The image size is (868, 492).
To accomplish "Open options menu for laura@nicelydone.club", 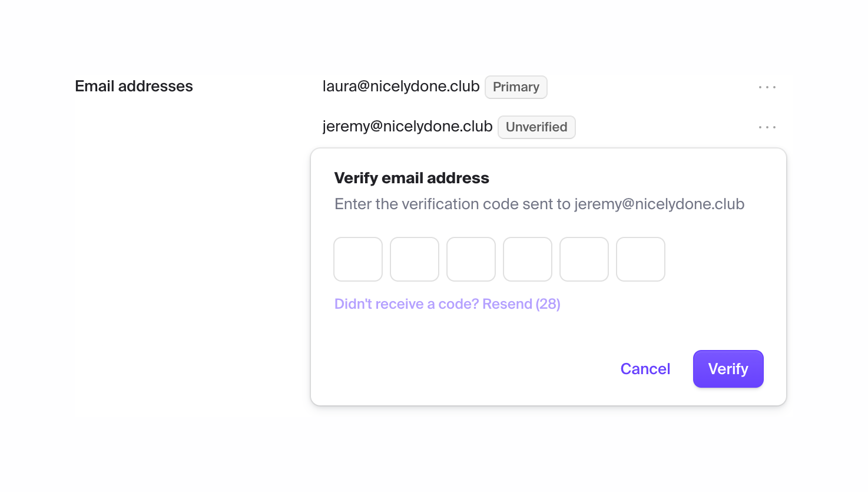I will coord(767,87).
